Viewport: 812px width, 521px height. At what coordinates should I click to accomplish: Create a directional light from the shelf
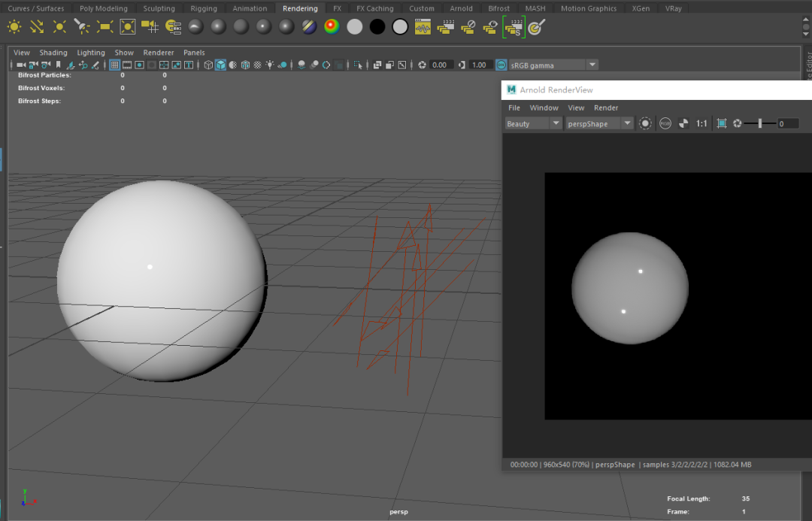(x=37, y=27)
